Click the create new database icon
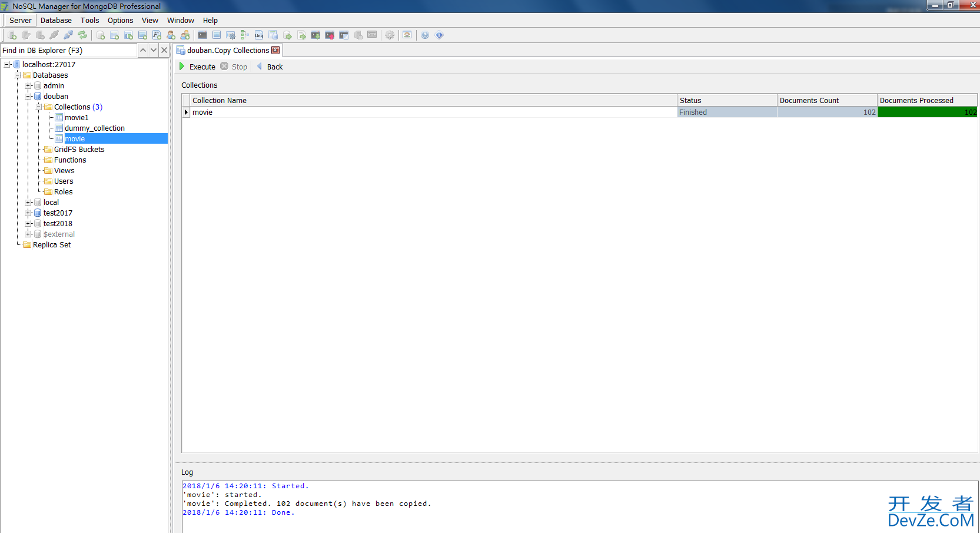This screenshot has height=533, width=980. pos(101,35)
